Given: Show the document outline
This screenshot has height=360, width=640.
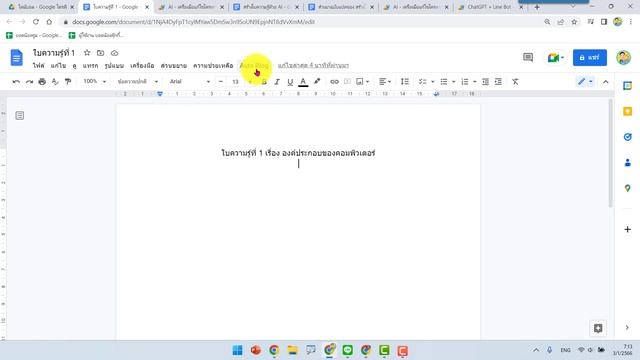Looking at the screenshot, I should (x=20, y=116).
